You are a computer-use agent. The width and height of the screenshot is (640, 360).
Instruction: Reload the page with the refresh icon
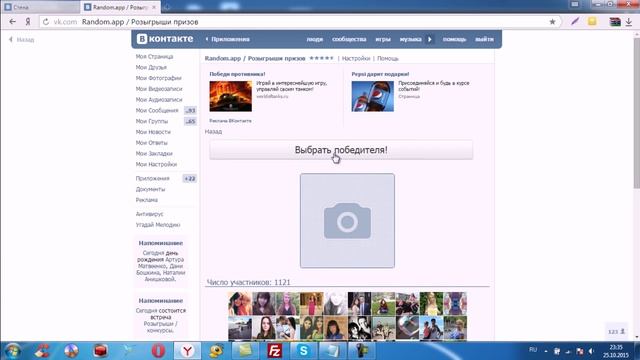point(46,22)
